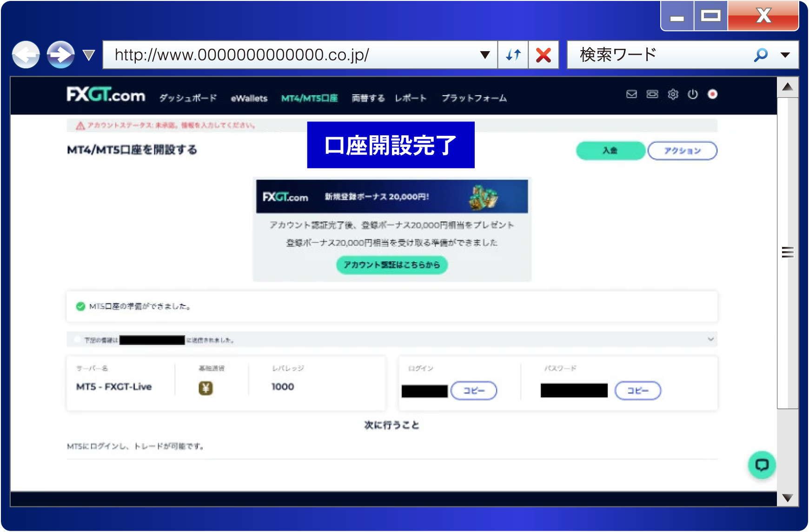
Task: Open the 両替する menu item
Action: click(368, 98)
